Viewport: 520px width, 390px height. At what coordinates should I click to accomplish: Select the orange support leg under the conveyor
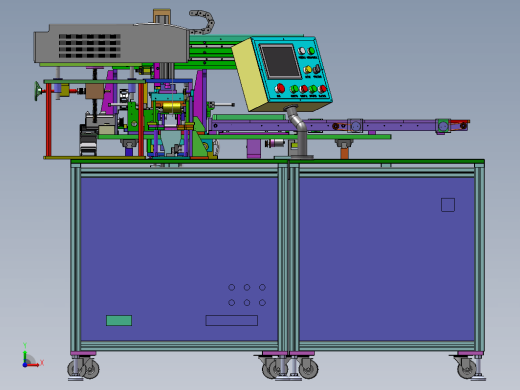tap(344, 153)
